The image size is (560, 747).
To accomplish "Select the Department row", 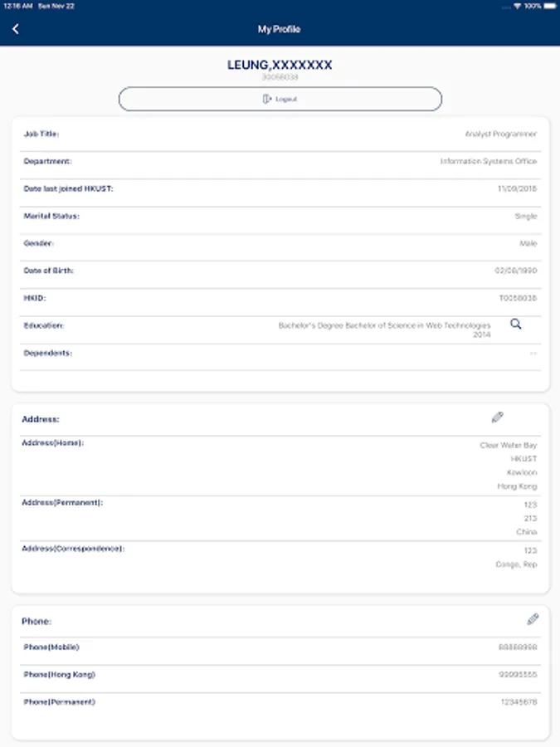I will (x=280, y=162).
